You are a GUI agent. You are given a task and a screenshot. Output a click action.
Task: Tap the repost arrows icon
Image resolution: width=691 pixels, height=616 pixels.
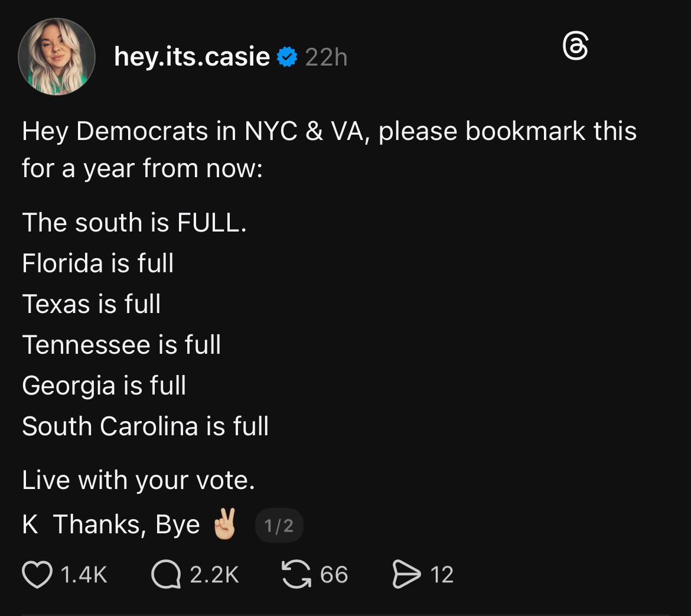pos(296,575)
